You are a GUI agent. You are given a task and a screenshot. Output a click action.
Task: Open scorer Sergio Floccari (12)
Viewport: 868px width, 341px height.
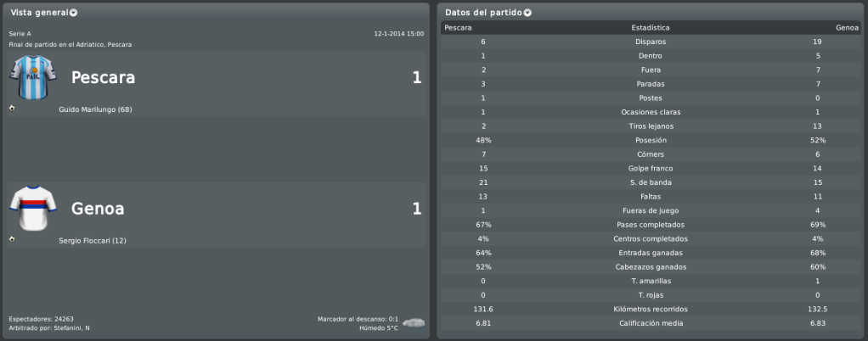pyautogui.click(x=93, y=241)
